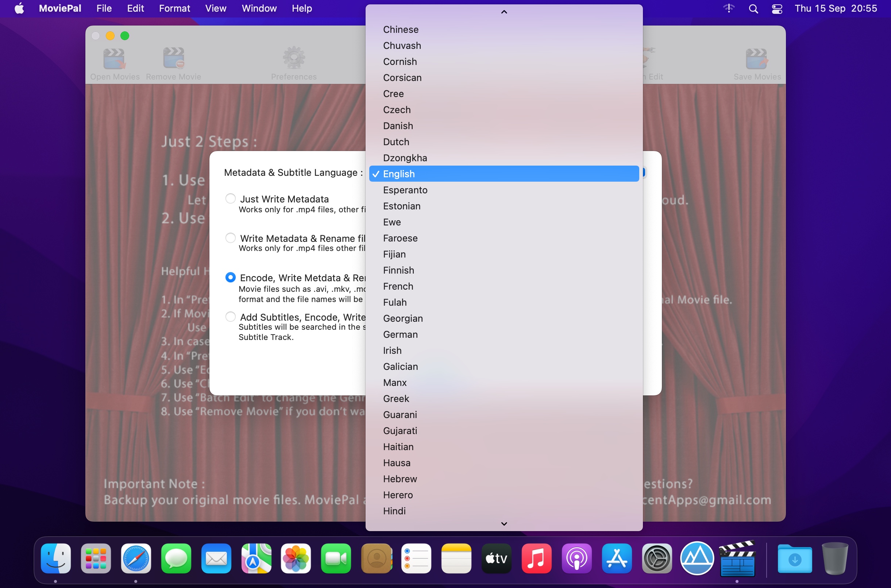The height and width of the screenshot is (588, 891).
Task: Choose German from language list
Action: 504,334
